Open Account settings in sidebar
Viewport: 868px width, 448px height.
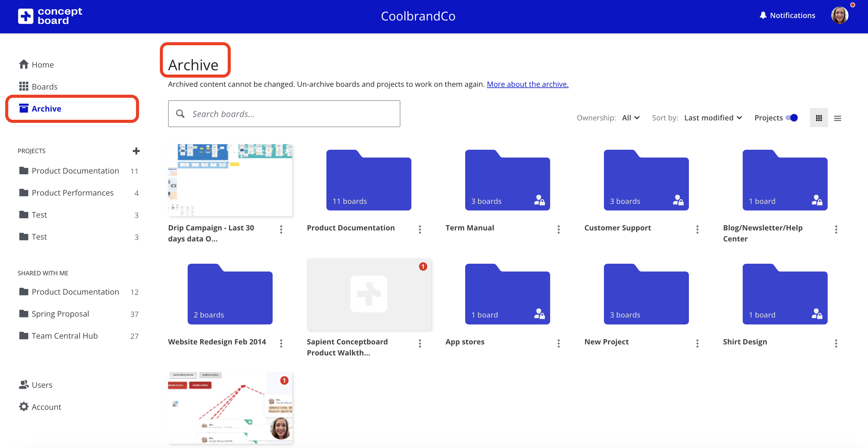[x=46, y=407]
